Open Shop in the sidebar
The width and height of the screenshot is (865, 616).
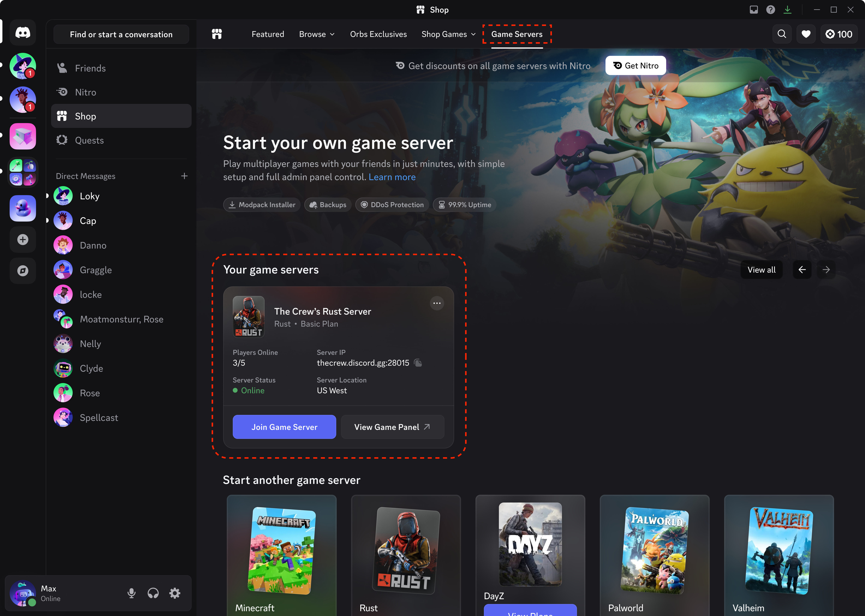[x=121, y=116]
